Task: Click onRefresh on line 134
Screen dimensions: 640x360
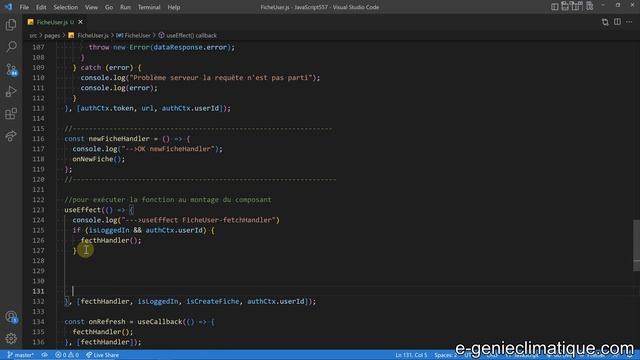Action: point(107,322)
